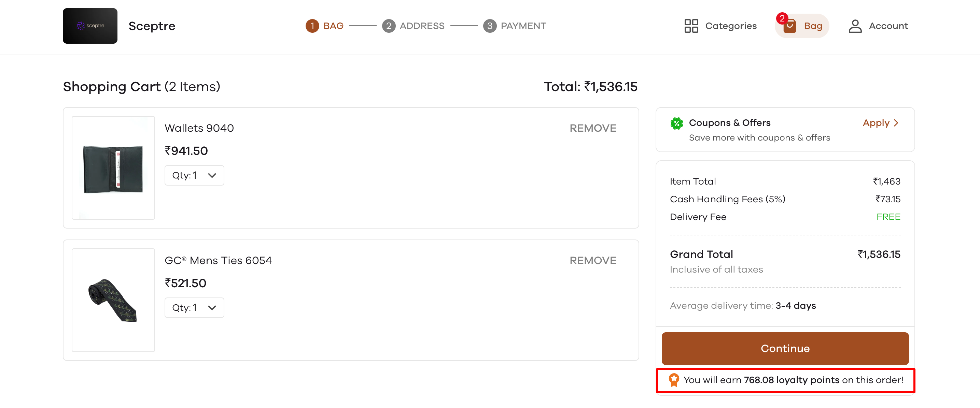The image size is (980, 408).
Task: Expand the Mens Ties 6054 quantity dropdown
Action: click(x=194, y=308)
